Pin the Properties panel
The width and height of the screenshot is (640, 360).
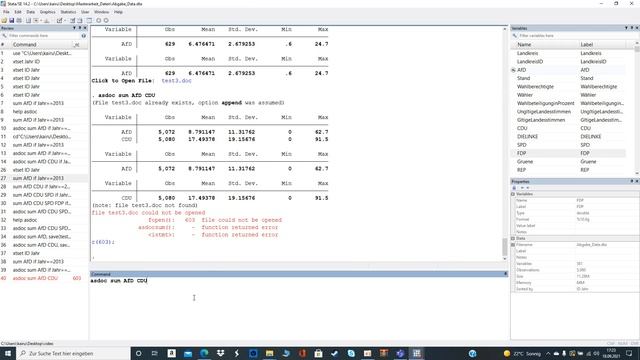coord(632,181)
